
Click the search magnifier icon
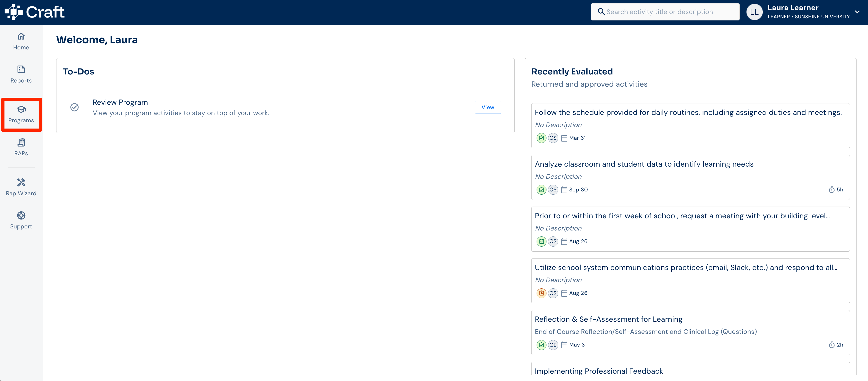click(601, 12)
